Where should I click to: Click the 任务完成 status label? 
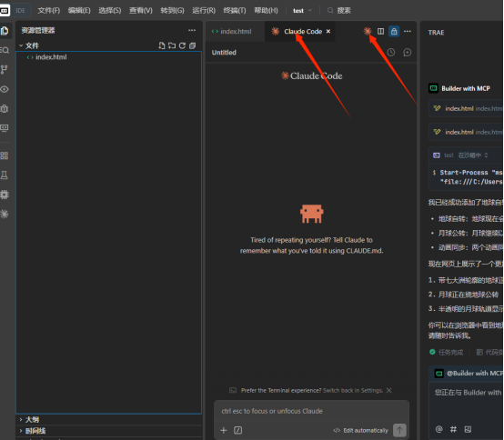click(x=447, y=352)
